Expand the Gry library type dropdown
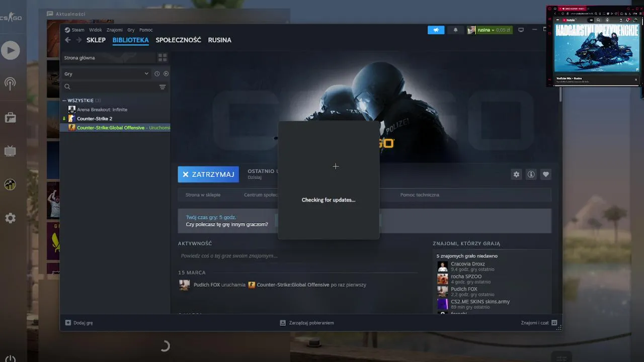 point(106,74)
